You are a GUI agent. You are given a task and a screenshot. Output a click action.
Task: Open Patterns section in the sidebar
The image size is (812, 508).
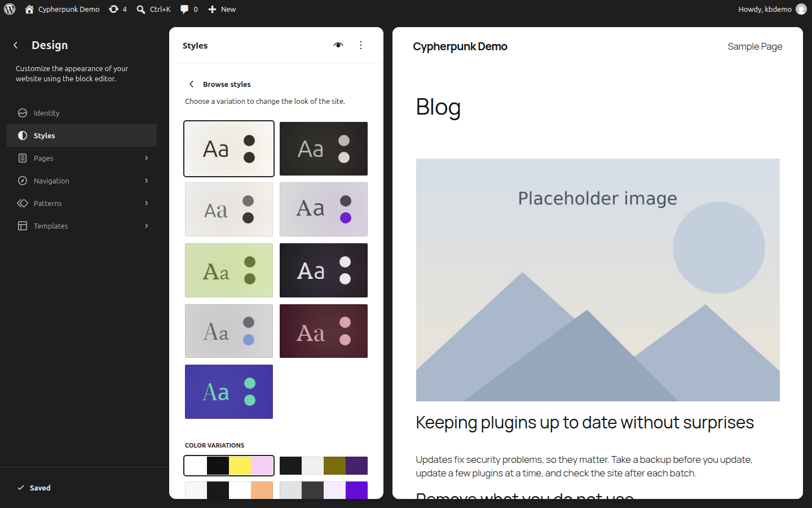(x=82, y=203)
